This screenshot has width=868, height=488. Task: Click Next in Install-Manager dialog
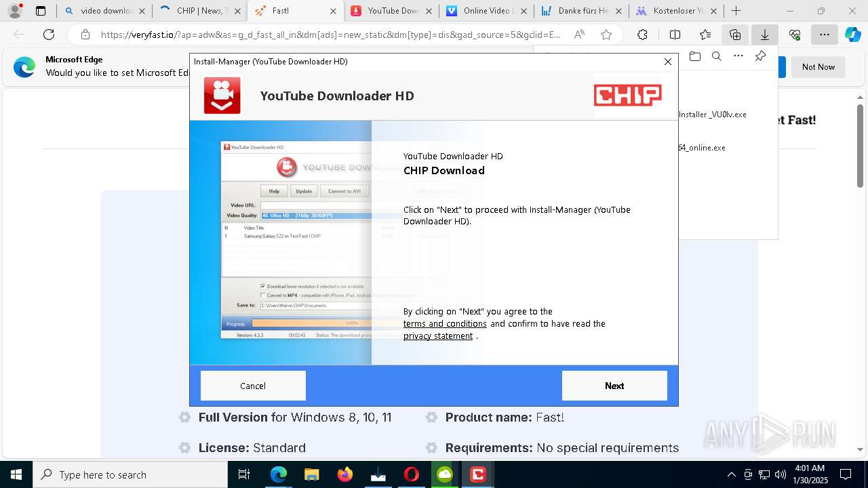(x=614, y=386)
